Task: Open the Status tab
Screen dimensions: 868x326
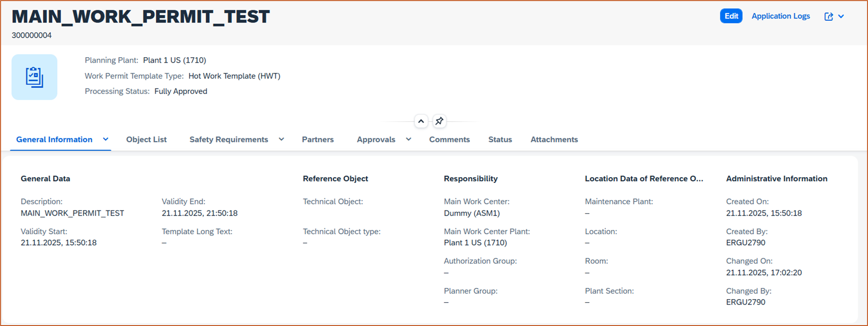Action: [500, 139]
